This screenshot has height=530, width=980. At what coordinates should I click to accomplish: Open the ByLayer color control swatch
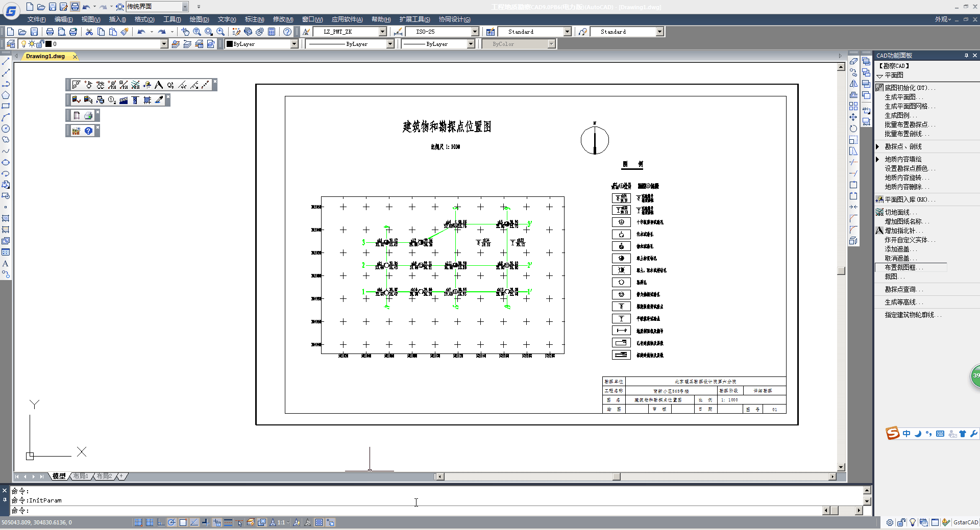261,44
